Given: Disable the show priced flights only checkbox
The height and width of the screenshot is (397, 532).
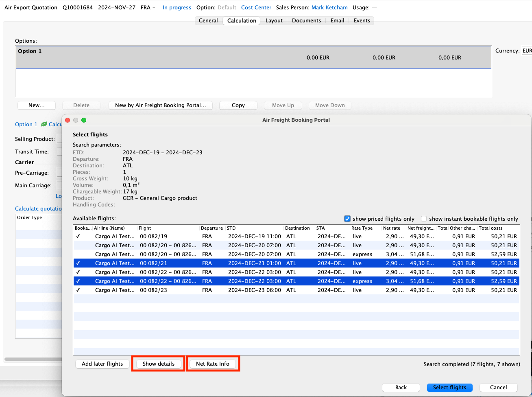Looking at the screenshot, I should click(348, 219).
